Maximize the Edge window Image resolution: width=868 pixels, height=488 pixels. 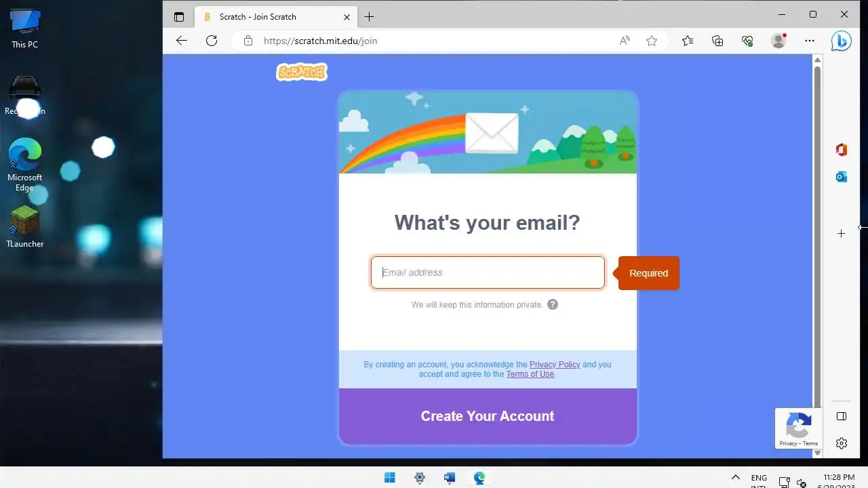click(813, 14)
